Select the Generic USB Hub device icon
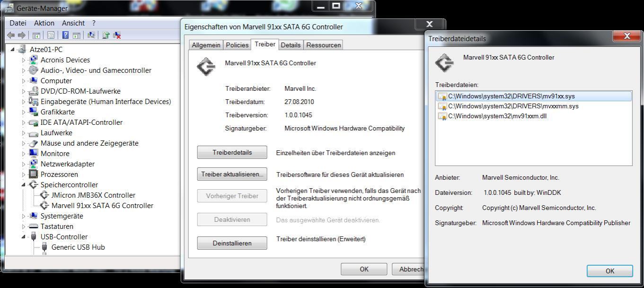The width and height of the screenshot is (644, 288). tap(44, 247)
